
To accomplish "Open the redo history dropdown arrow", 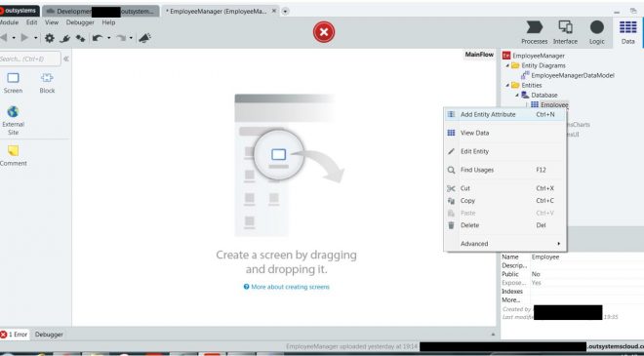I will [x=131, y=38].
